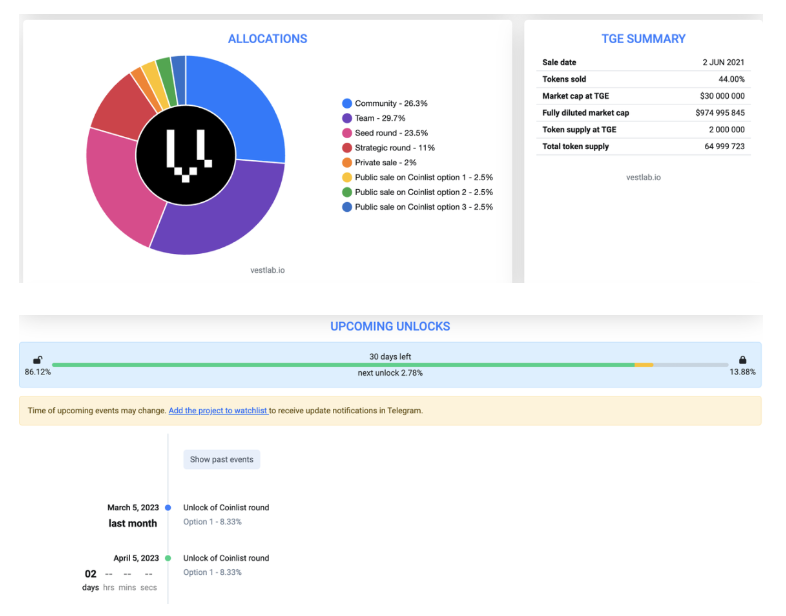Click the 'Seed round - 23.5%' legend label
This screenshot has height=616, width=786.
click(x=391, y=133)
